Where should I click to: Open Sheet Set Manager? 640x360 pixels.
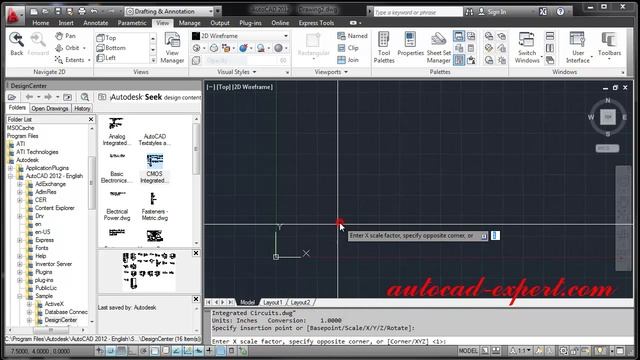[x=439, y=48]
